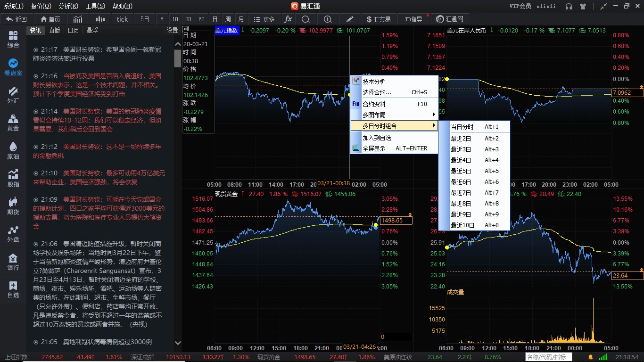Select 最近10日 in submenu
Image resolution: width=644 pixels, height=362 pixels.
pos(474,225)
